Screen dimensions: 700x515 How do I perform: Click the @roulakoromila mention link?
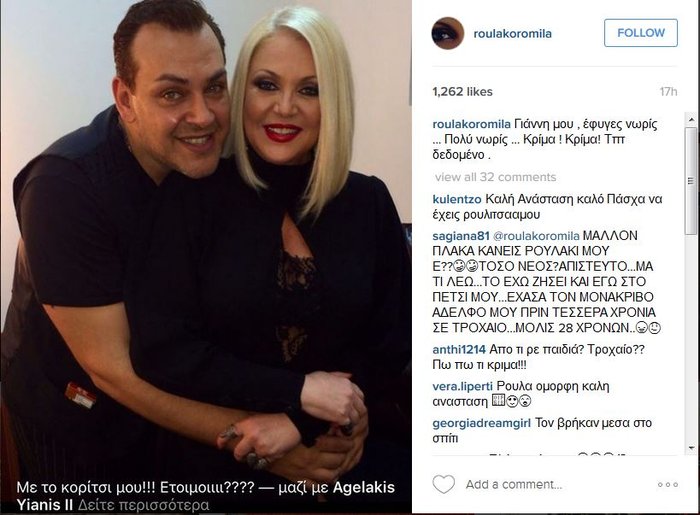pos(536,236)
